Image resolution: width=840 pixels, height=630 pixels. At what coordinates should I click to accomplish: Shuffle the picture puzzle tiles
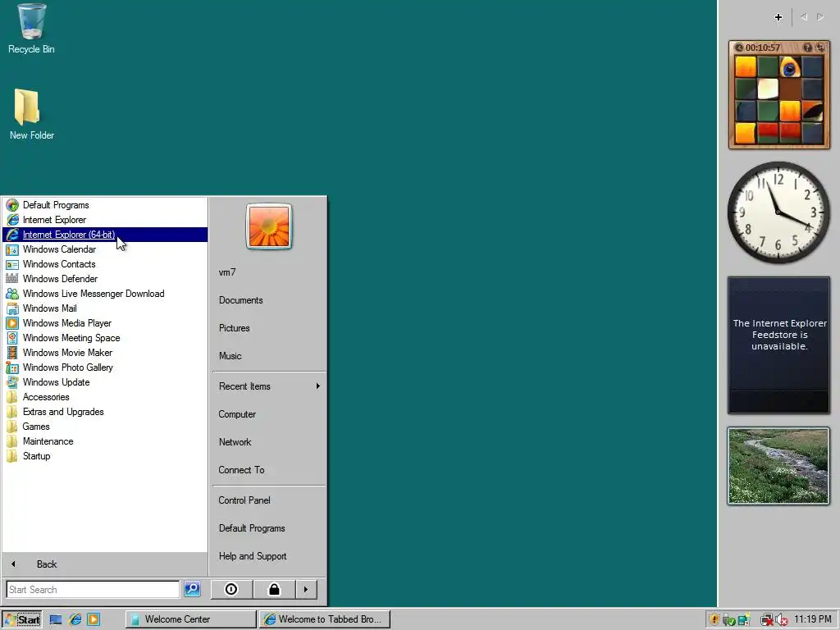tap(819, 48)
